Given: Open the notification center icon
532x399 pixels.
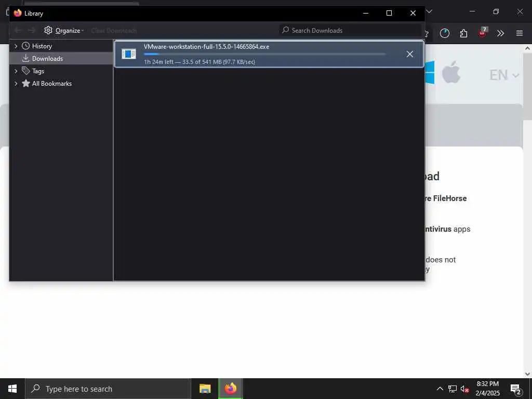Looking at the screenshot, I should point(516,389).
